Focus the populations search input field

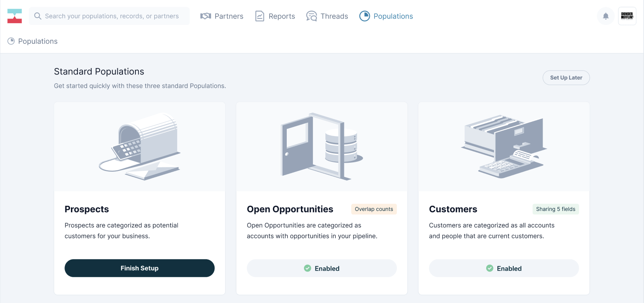click(x=112, y=16)
